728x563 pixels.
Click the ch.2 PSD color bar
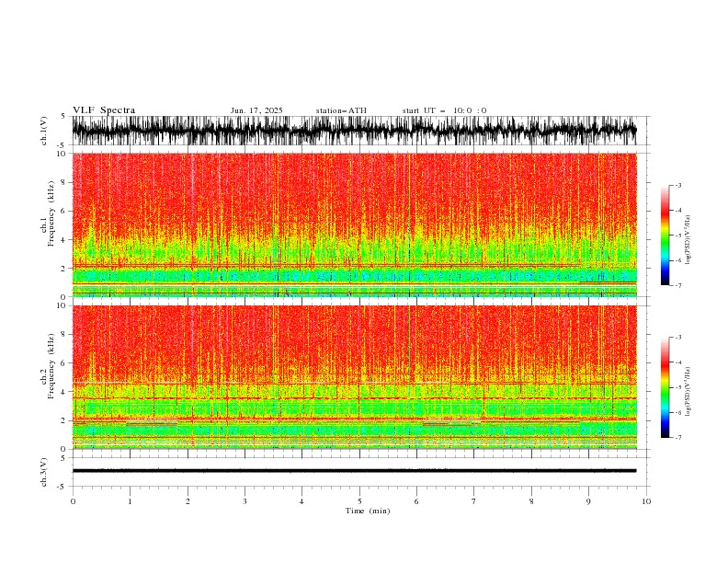665,387
